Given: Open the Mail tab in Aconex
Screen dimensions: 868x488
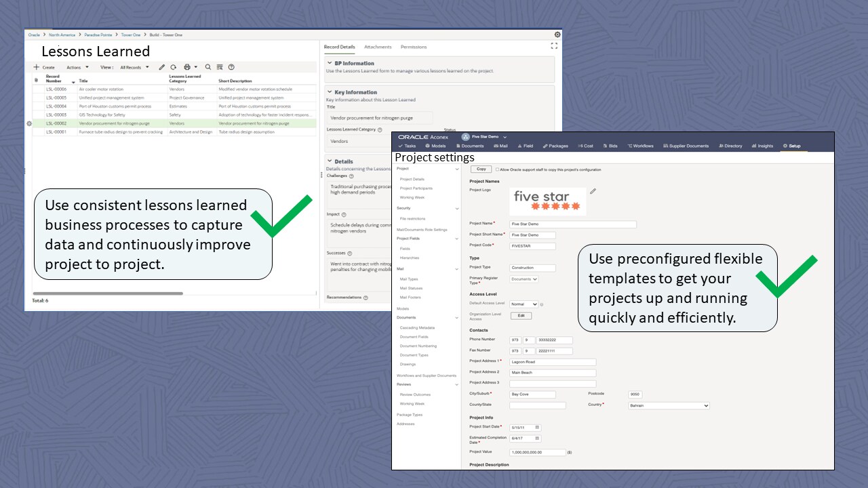Looking at the screenshot, I should pos(500,146).
